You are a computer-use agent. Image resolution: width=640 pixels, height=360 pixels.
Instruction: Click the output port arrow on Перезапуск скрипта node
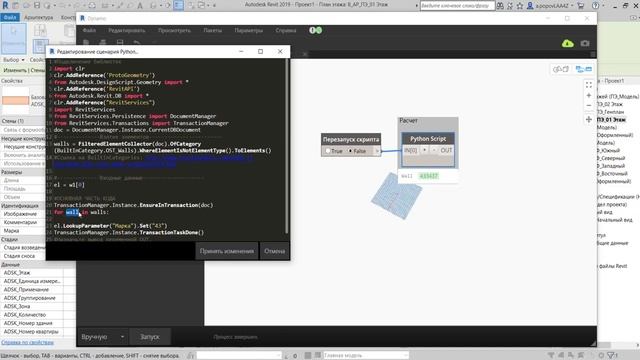[377, 151]
